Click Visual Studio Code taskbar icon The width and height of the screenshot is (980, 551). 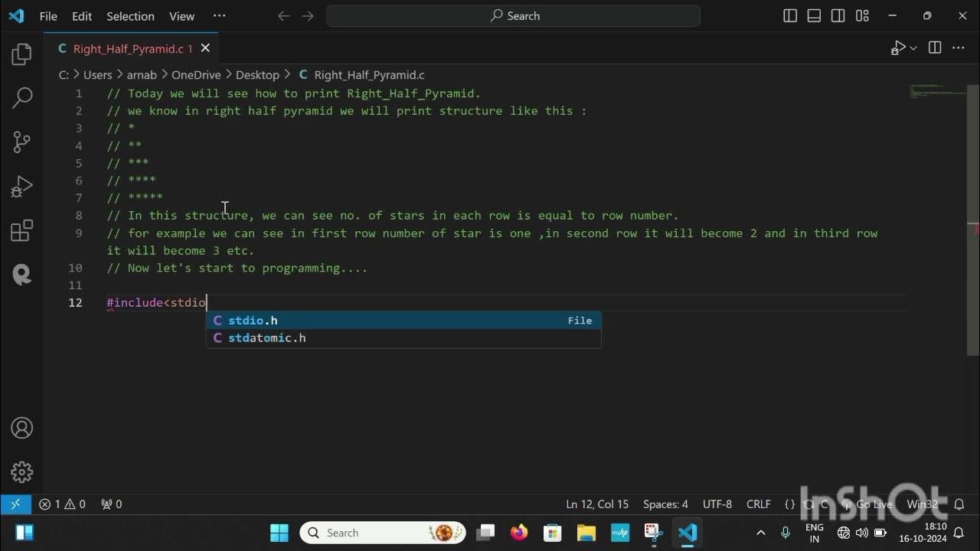(x=687, y=533)
